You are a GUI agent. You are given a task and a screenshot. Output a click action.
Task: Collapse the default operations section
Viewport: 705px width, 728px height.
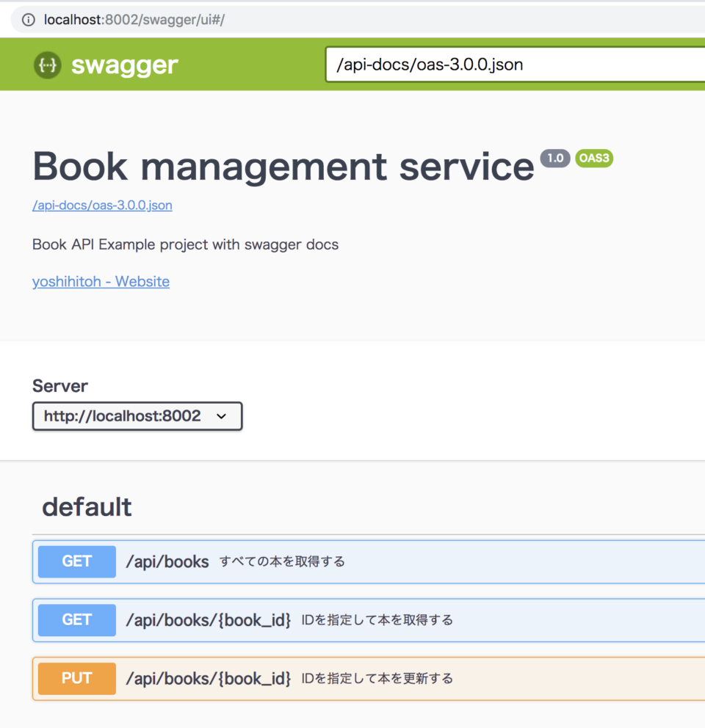[86, 506]
